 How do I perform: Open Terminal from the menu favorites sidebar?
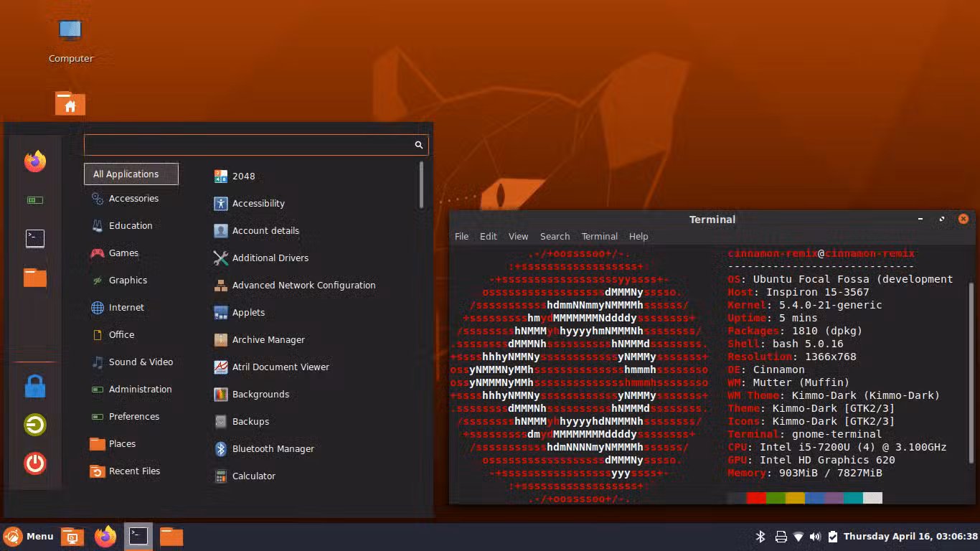35,239
